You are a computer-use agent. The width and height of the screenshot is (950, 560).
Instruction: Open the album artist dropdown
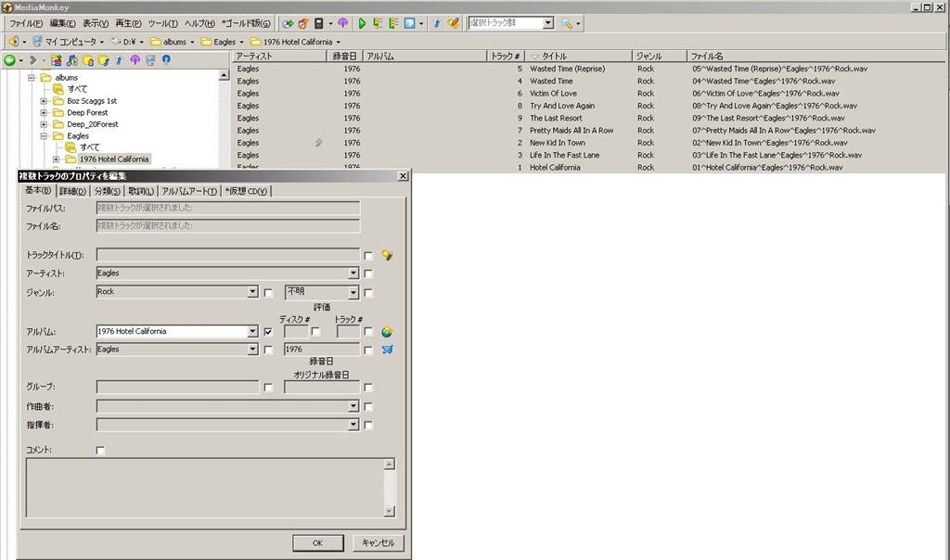(x=252, y=350)
